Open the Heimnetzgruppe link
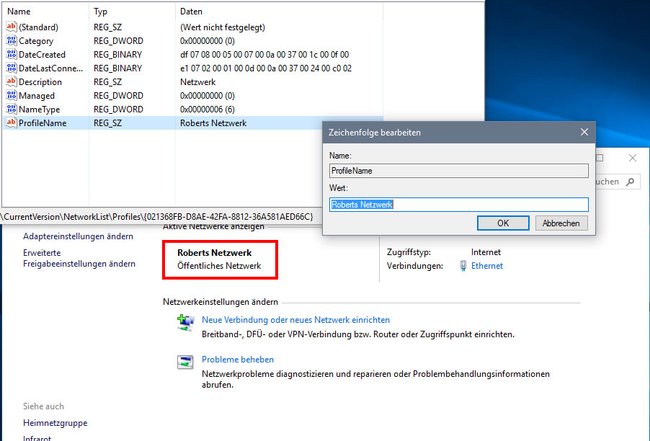 click(x=55, y=423)
